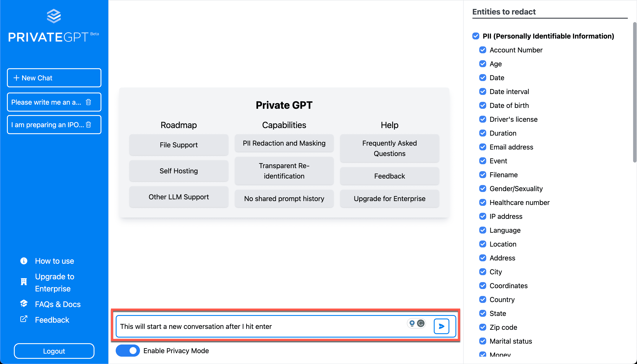Click the FAQs & Docs graduation cap icon
Screen dimensions: 637x364
click(24, 304)
